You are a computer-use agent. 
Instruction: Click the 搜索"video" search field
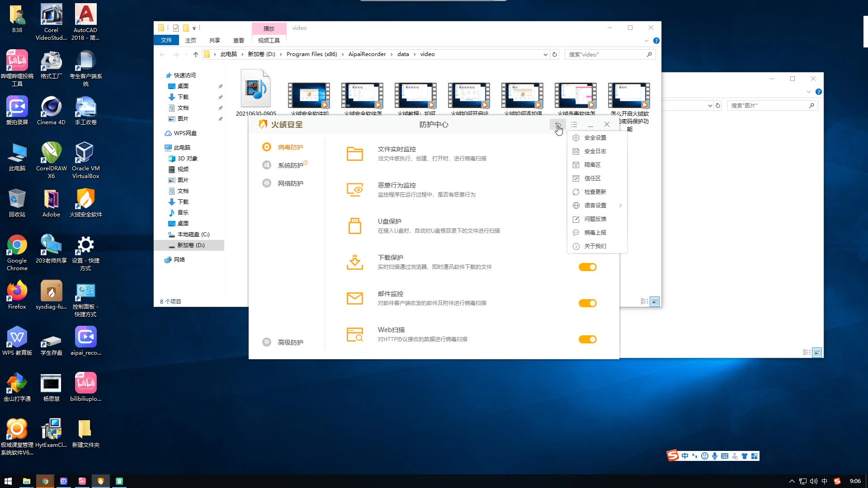click(606, 54)
